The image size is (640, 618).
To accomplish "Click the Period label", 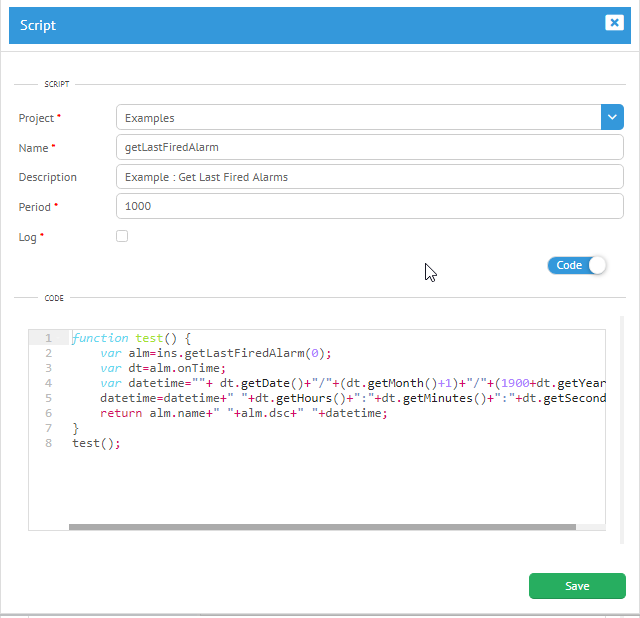I will pos(35,207).
